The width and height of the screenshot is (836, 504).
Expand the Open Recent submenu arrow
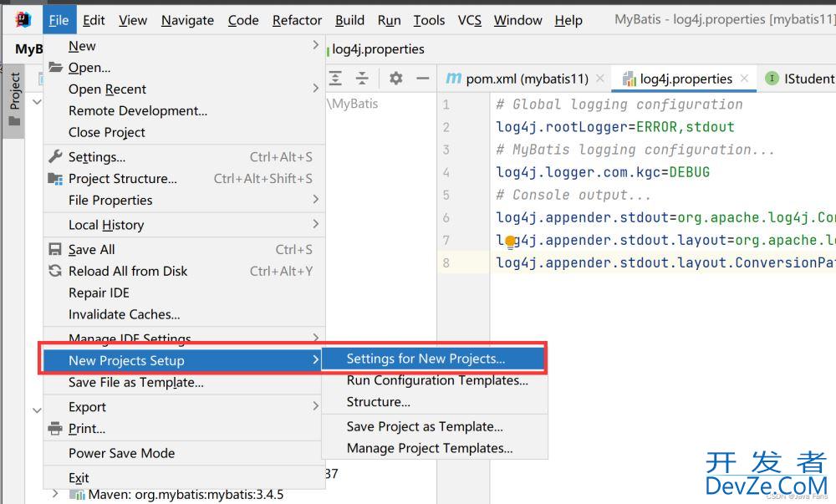tap(316, 89)
